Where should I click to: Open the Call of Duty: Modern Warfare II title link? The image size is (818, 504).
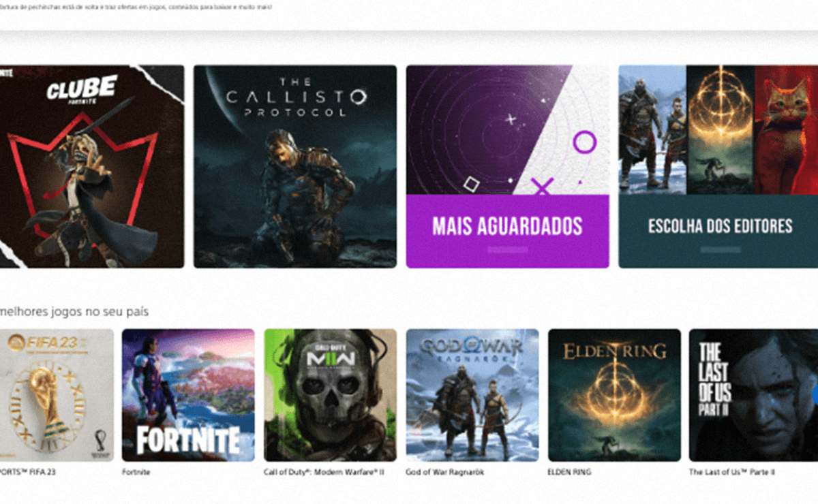[x=324, y=472]
